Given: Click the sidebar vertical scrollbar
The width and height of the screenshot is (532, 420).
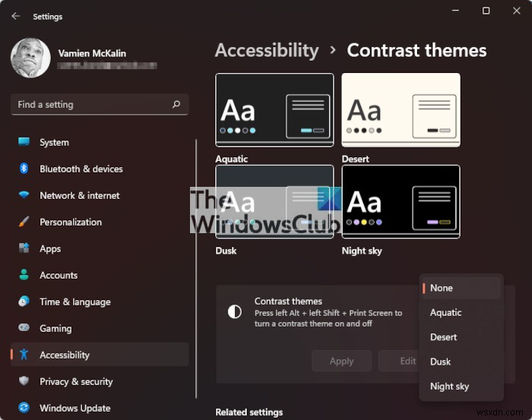Looking at the screenshot, I should pos(196,268).
